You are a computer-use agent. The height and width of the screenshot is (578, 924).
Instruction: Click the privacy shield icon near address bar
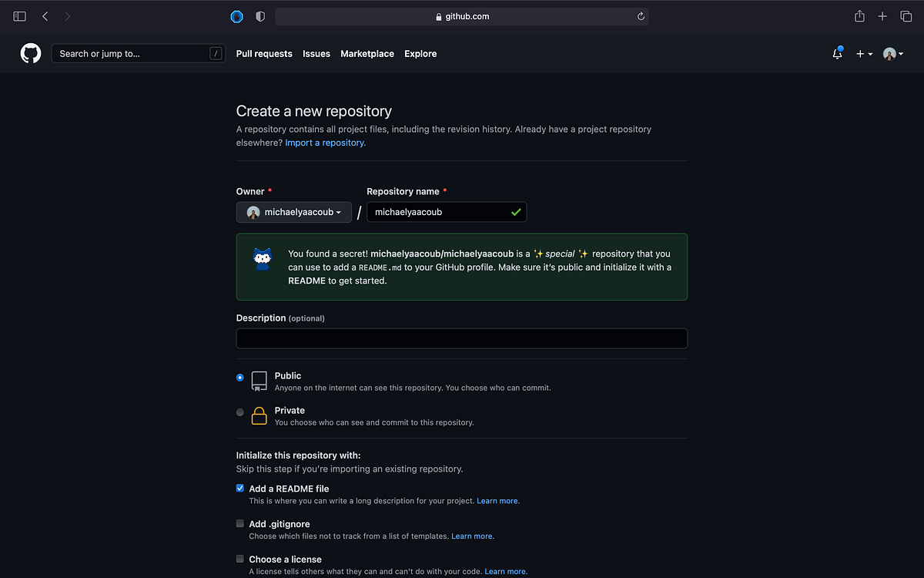259,15
